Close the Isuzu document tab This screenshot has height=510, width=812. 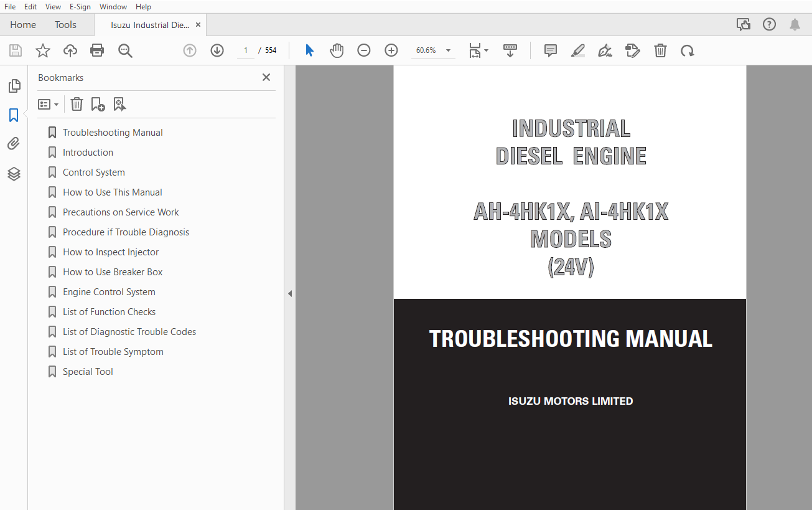click(x=198, y=25)
